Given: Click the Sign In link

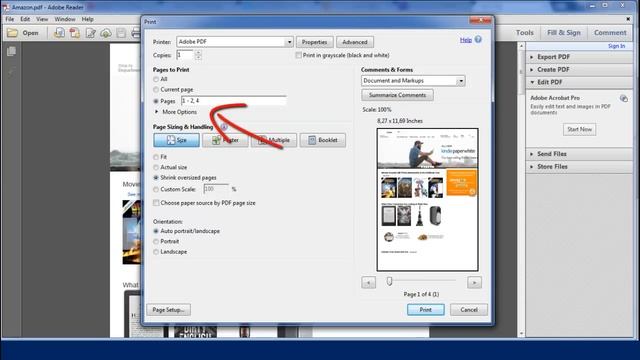Looking at the screenshot, I should (616, 46).
